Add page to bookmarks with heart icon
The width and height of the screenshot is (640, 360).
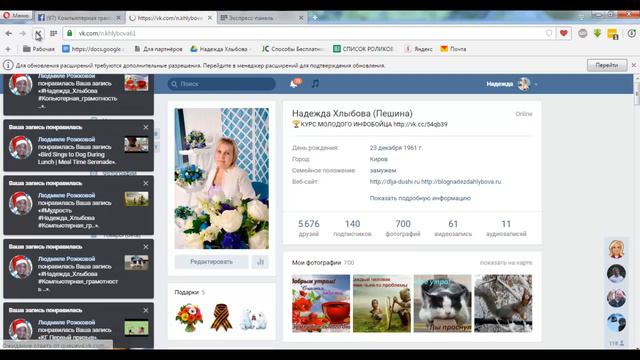point(564,33)
